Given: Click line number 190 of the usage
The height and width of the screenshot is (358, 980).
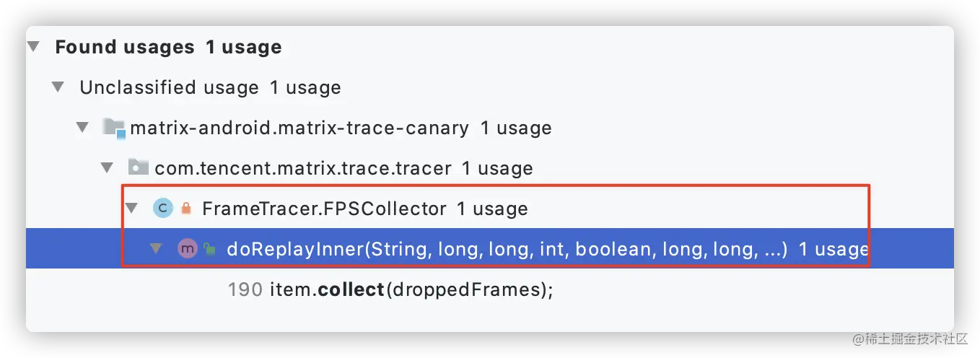Looking at the screenshot, I should [x=245, y=290].
